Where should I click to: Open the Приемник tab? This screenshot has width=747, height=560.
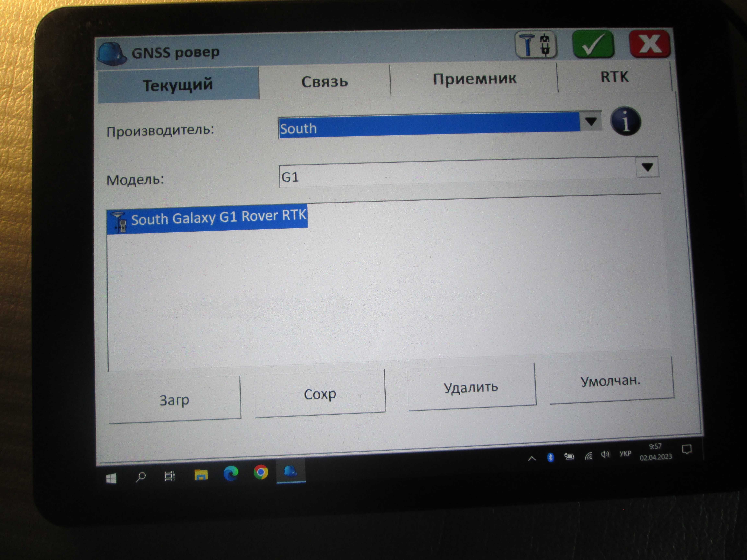click(474, 79)
